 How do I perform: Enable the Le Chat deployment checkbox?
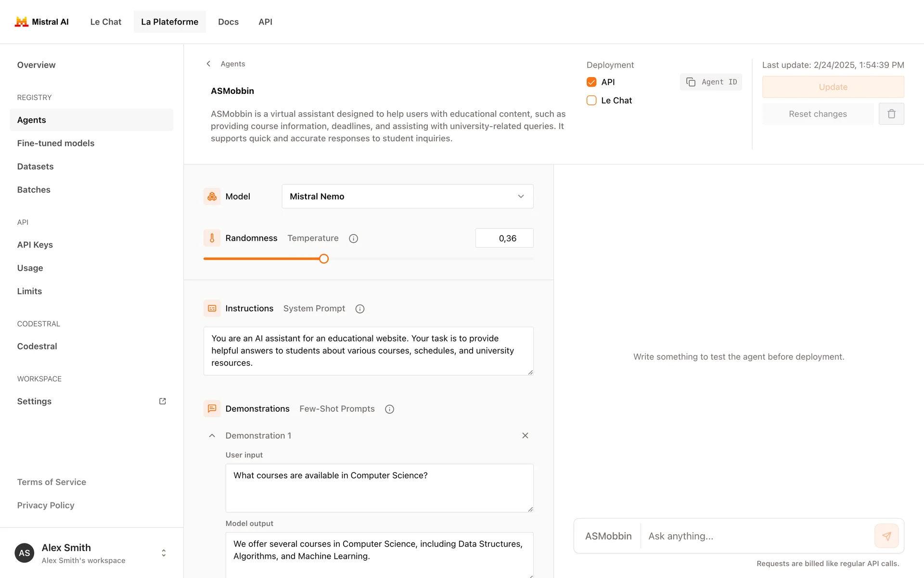[x=591, y=100]
